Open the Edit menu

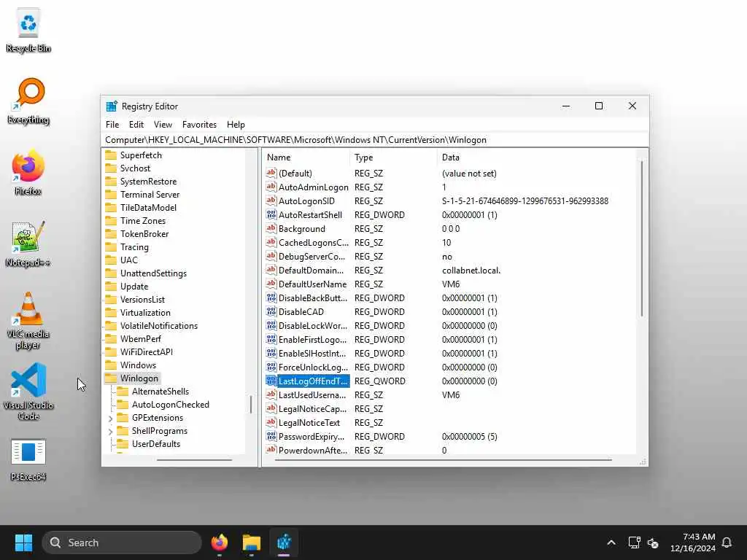136,124
